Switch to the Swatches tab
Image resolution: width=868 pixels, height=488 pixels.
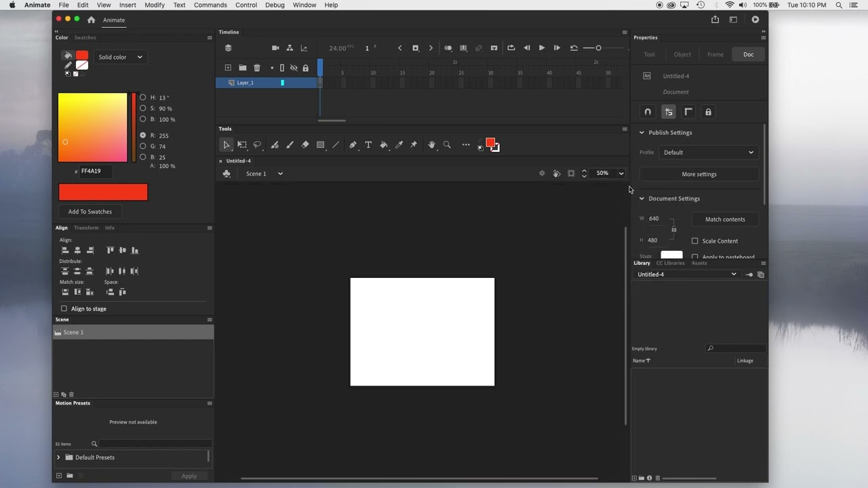(x=85, y=38)
